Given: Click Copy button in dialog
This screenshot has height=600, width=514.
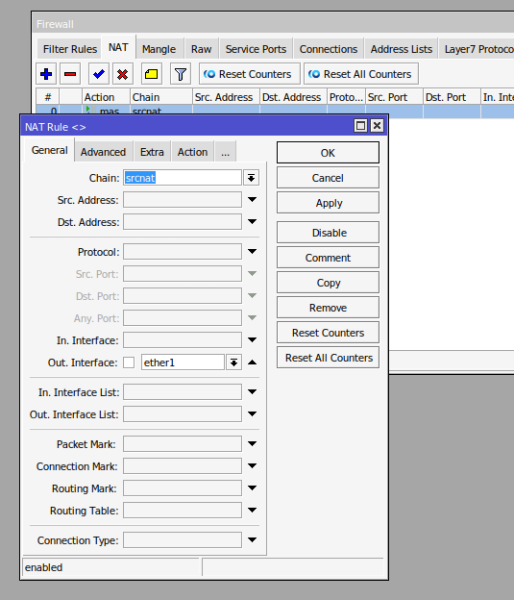Looking at the screenshot, I should pyautogui.click(x=328, y=283).
